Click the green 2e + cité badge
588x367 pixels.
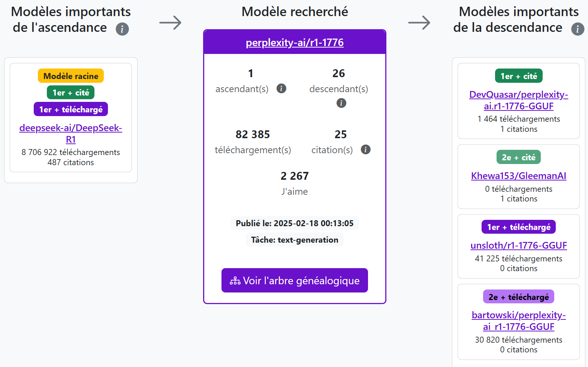pos(519,157)
